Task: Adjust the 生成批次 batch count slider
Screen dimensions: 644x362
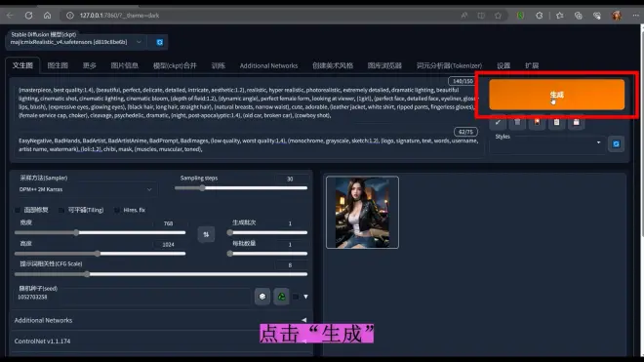Action: 267,232
